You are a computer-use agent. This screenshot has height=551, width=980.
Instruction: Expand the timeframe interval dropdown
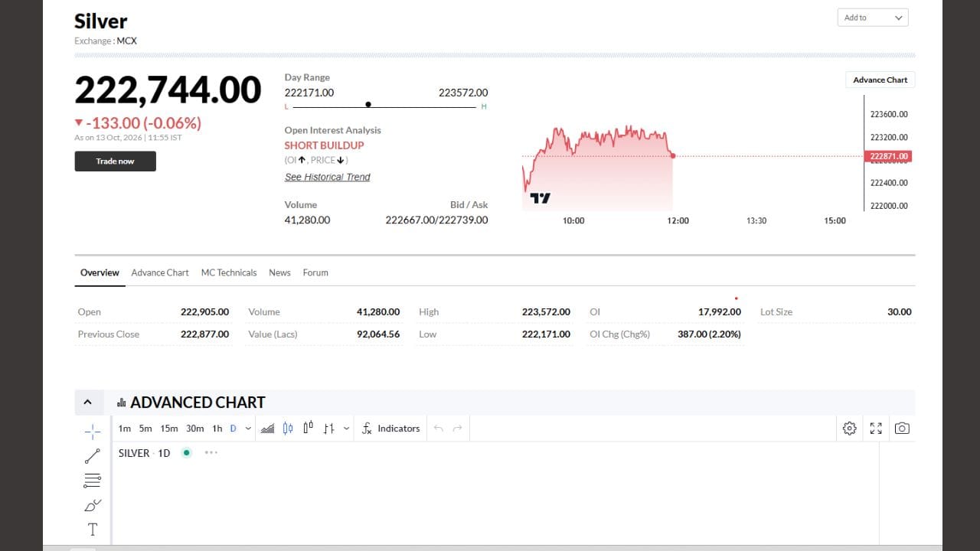coord(248,429)
